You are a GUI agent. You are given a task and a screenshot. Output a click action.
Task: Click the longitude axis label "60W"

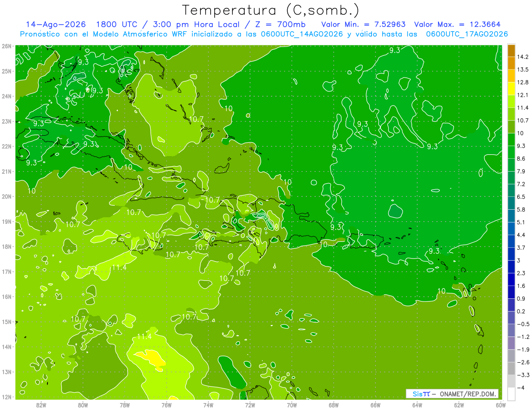point(501,405)
